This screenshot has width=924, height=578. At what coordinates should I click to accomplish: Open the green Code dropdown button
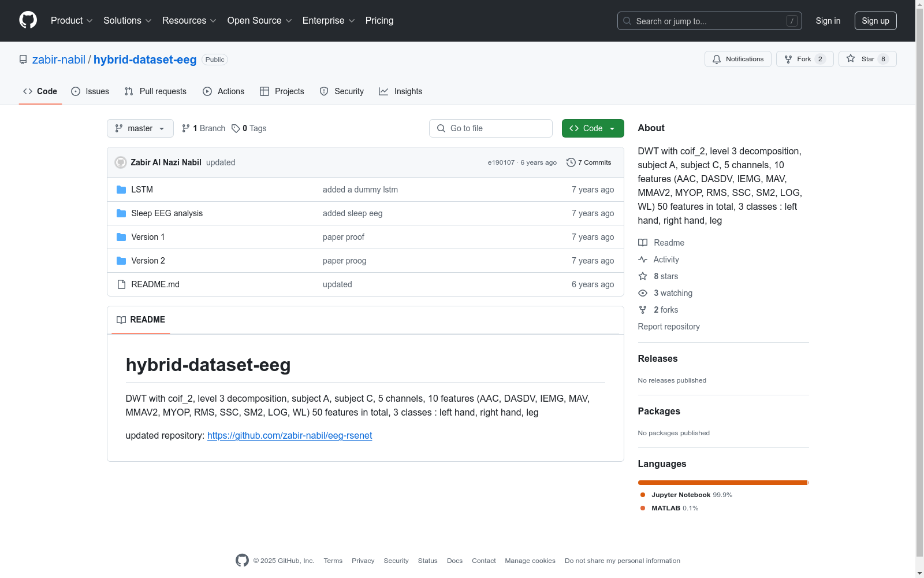(x=593, y=128)
